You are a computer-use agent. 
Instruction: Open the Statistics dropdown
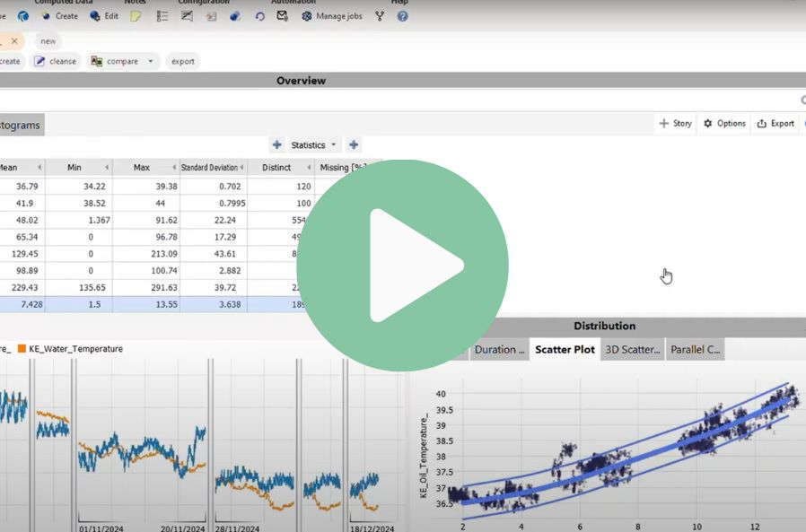pos(314,145)
